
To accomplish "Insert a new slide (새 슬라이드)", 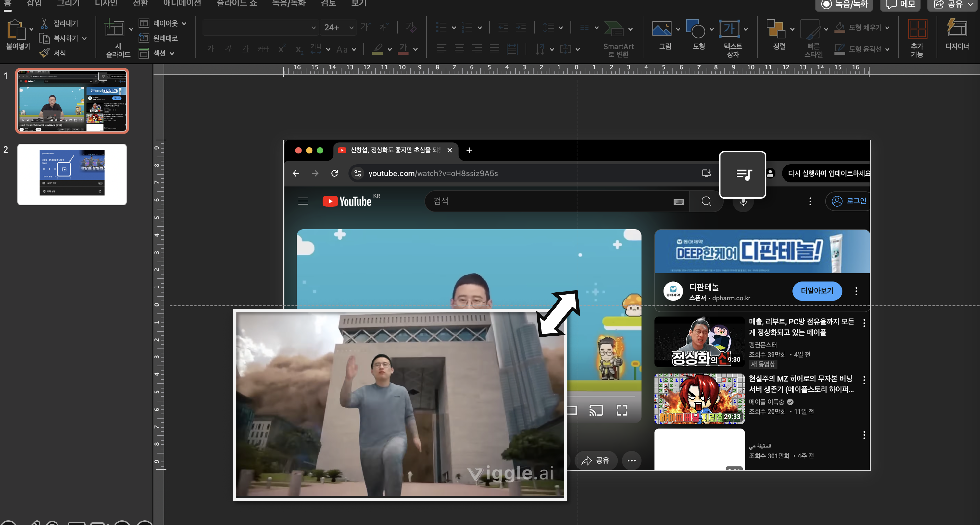I will coord(114,29).
